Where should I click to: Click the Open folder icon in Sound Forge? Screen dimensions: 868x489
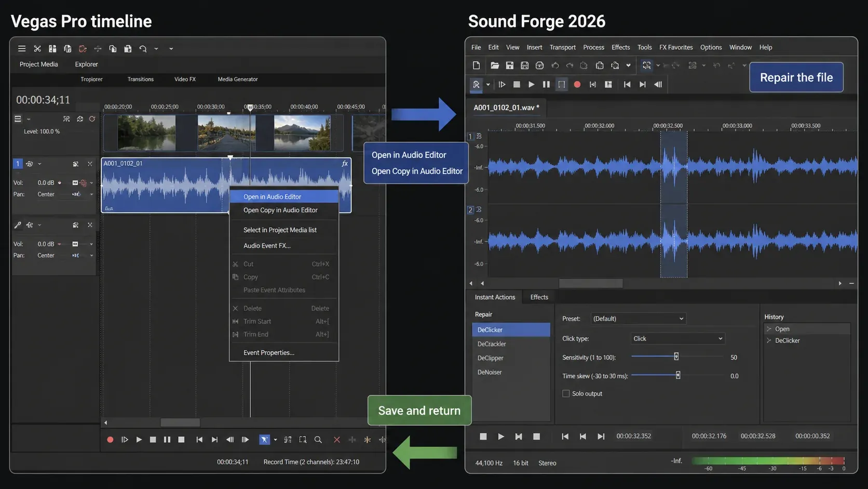[495, 65]
